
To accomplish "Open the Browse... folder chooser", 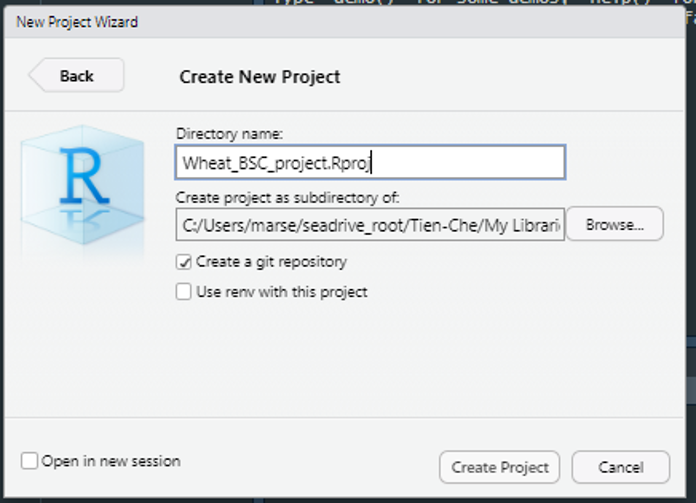I will coord(614,225).
